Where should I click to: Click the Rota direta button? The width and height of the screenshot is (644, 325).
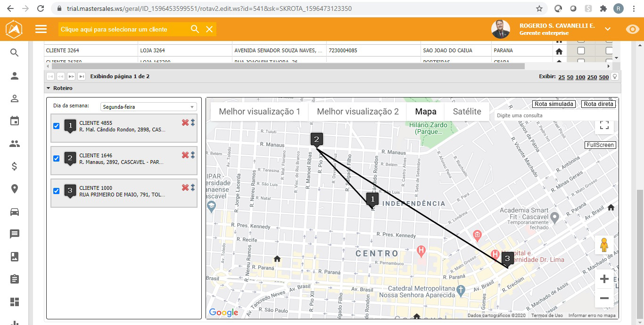(x=598, y=104)
